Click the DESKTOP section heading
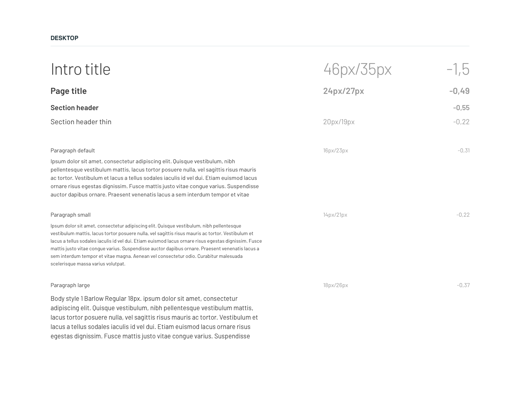The image size is (520, 420). coord(64,38)
